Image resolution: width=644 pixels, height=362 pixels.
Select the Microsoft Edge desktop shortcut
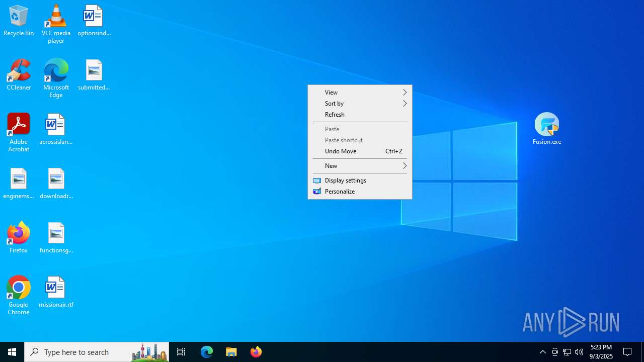coord(56,78)
